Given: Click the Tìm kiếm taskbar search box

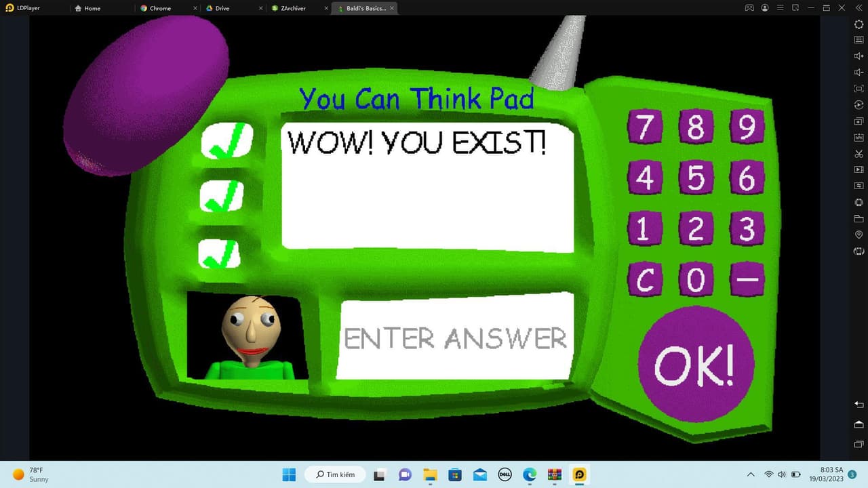Looking at the screenshot, I should click(x=334, y=474).
